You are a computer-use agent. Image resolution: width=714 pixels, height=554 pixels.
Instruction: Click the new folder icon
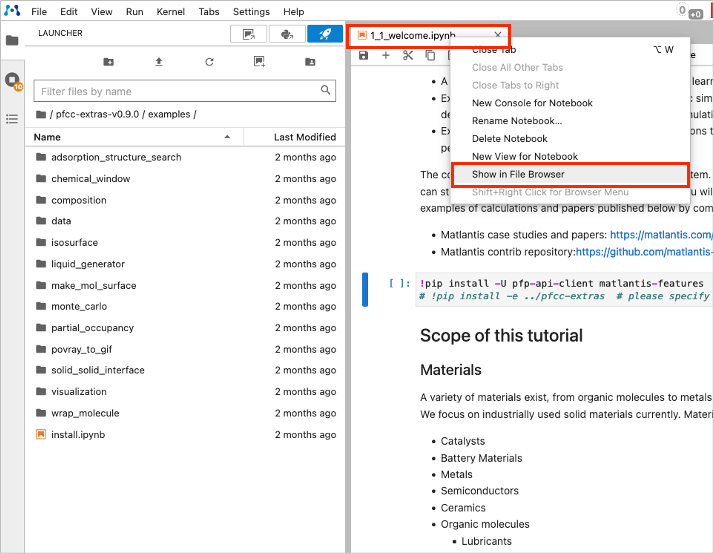click(108, 62)
